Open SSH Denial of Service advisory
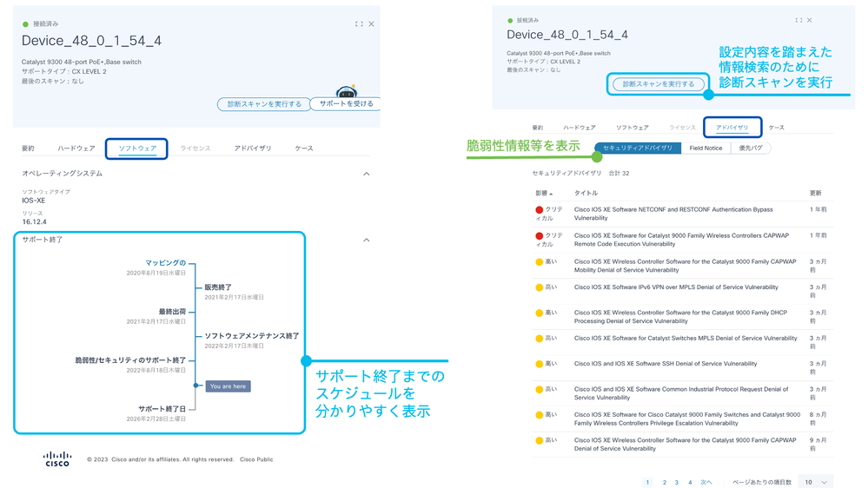The height and width of the screenshot is (488, 868). pyautogui.click(x=666, y=364)
